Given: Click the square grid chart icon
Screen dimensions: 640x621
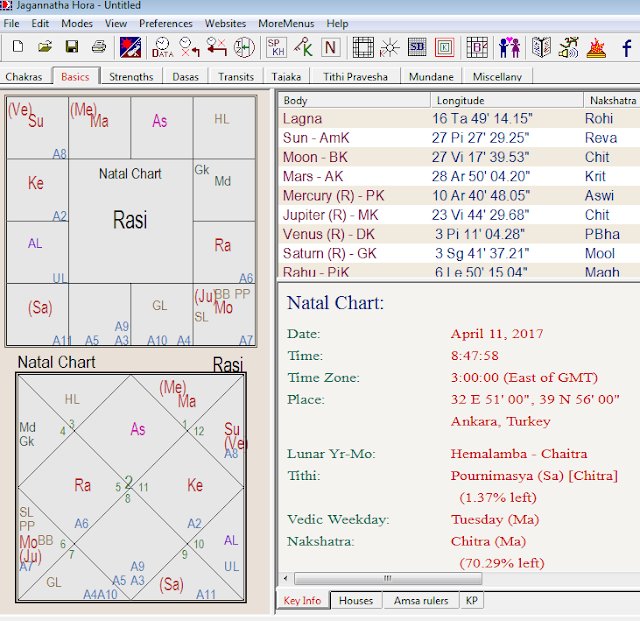Looking at the screenshot, I should (363, 47).
